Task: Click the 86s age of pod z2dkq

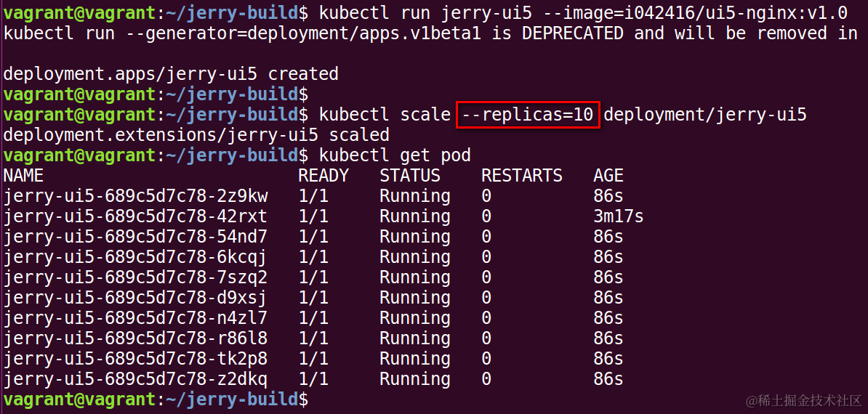Action: point(608,379)
